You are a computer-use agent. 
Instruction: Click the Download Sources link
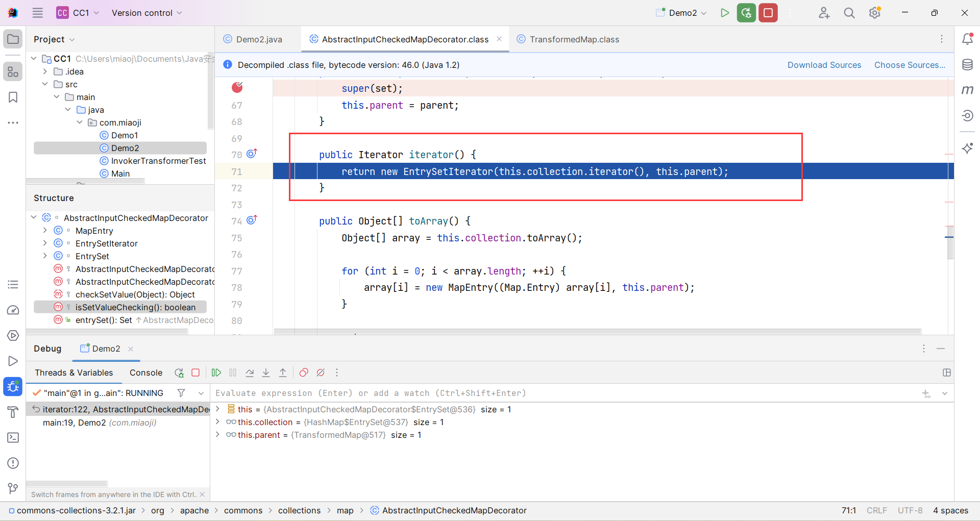point(824,65)
